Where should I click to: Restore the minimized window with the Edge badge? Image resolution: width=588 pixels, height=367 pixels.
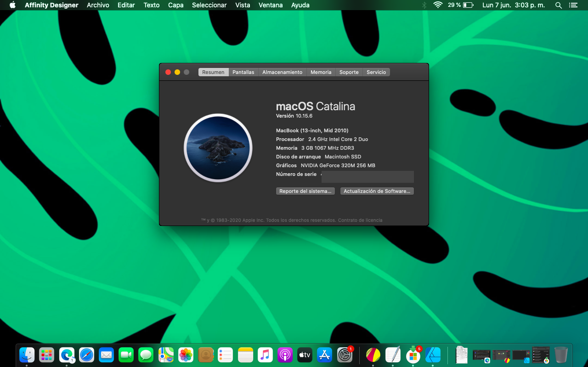pyautogui.click(x=481, y=355)
